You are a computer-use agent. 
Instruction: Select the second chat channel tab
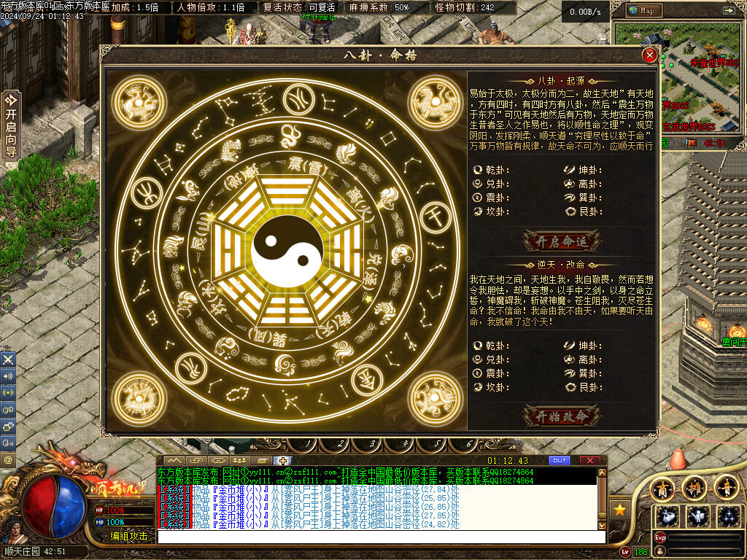[x=196, y=461]
